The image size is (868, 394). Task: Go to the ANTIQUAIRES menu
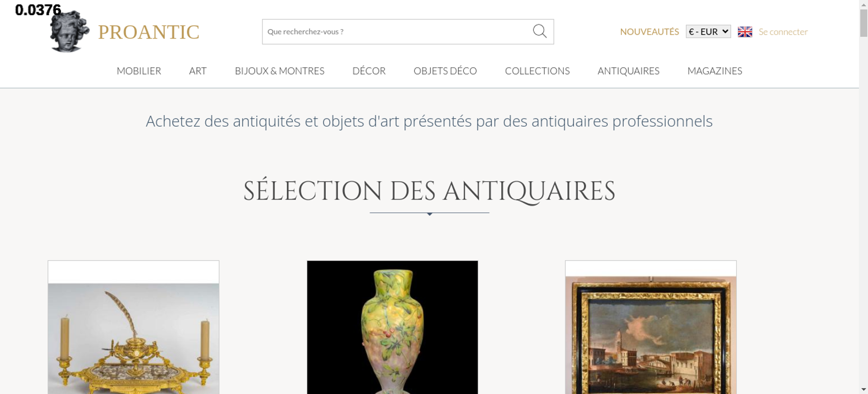click(x=628, y=71)
